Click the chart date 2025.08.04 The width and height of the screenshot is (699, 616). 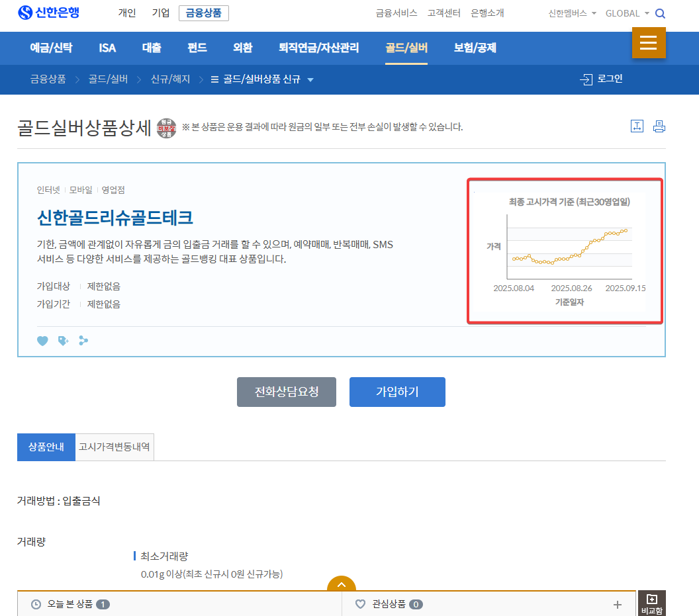pos(514,288)
